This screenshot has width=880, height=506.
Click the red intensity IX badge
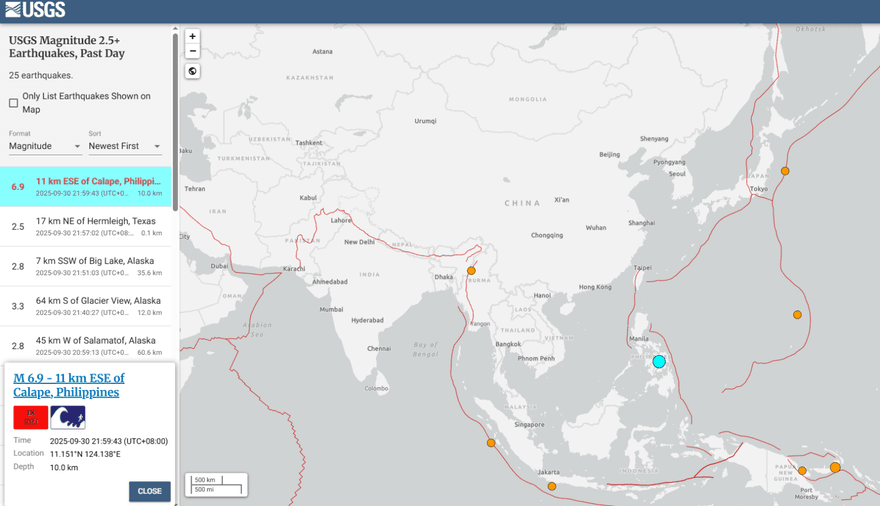pyautogui.click(x=30, y=417)
